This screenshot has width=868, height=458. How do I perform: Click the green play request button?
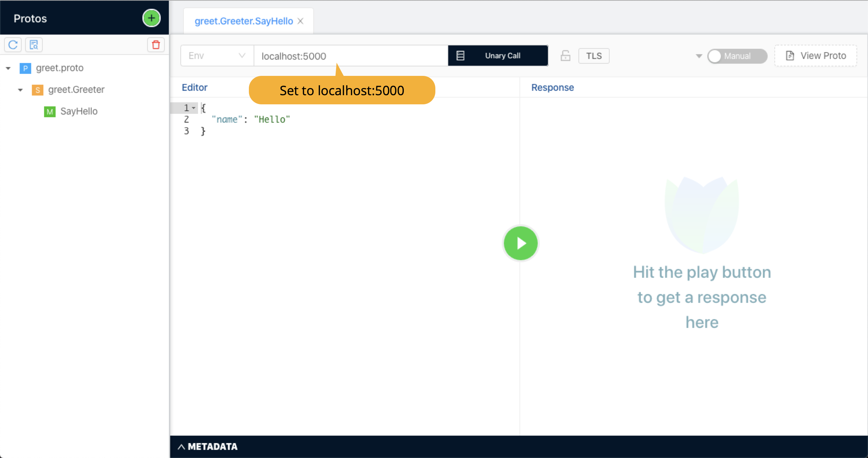click(520, 243)
